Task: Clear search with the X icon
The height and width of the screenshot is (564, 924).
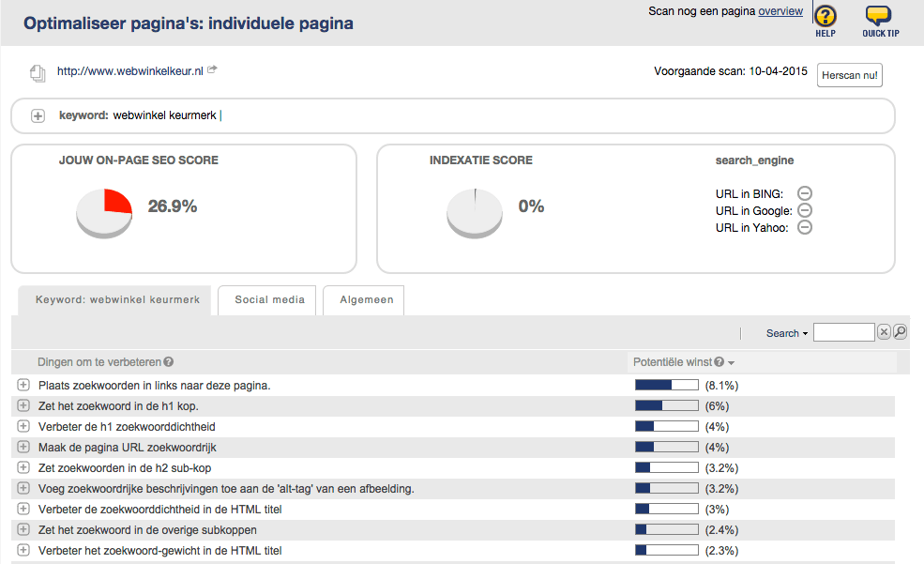Action: pyautogui.click(x=884, y=332)
